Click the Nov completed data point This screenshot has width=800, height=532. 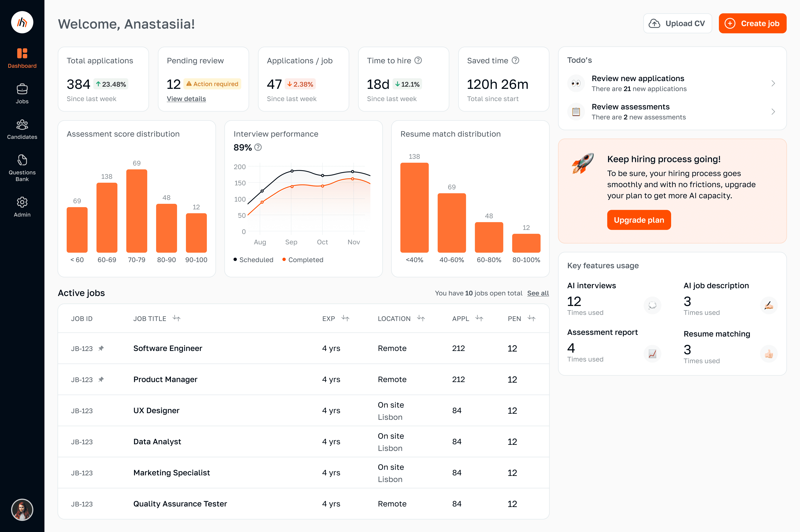pos(353,178)
